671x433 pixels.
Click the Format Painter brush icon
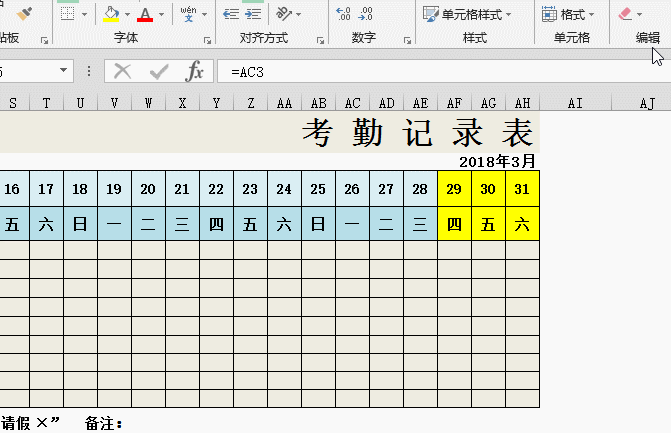(24, 14)
